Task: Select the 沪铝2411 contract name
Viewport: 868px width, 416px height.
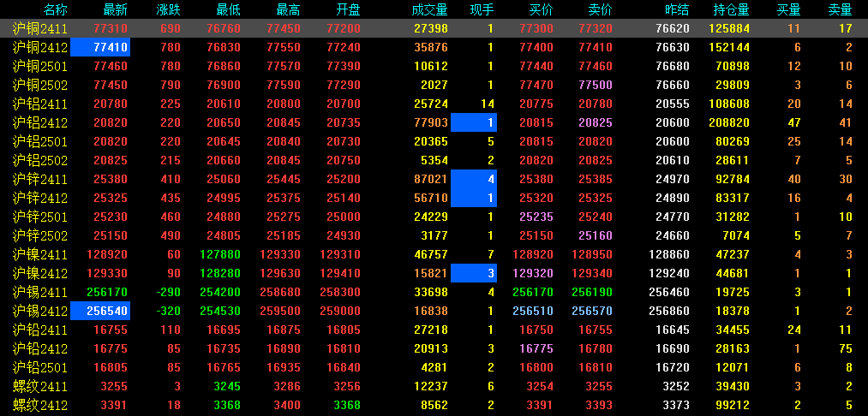Action: click(x=40, y=104)
